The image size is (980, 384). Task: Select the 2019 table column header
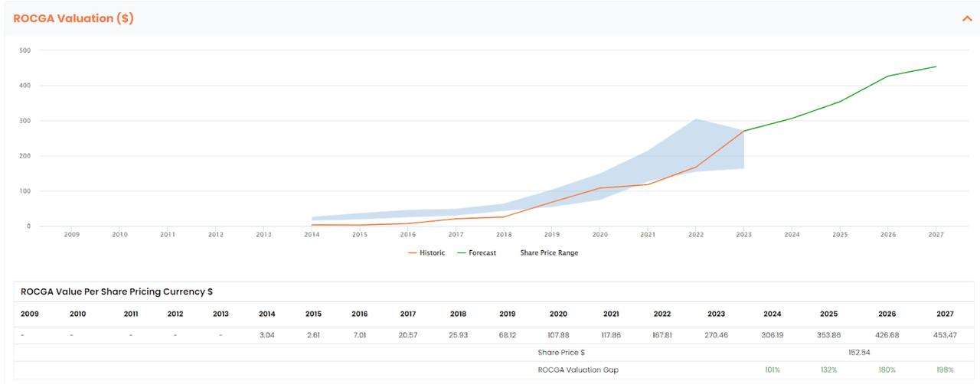pyautogui.click(x=508, y=314)
